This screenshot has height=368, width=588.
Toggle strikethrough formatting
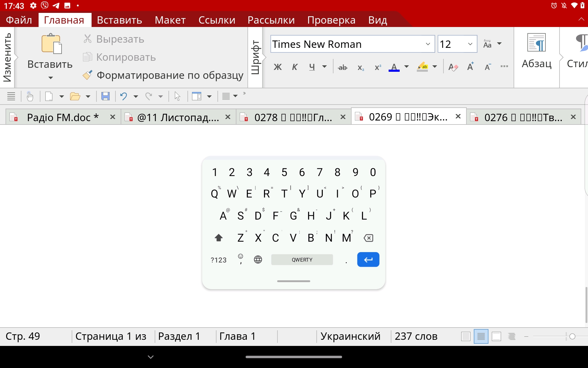(342, 67)
